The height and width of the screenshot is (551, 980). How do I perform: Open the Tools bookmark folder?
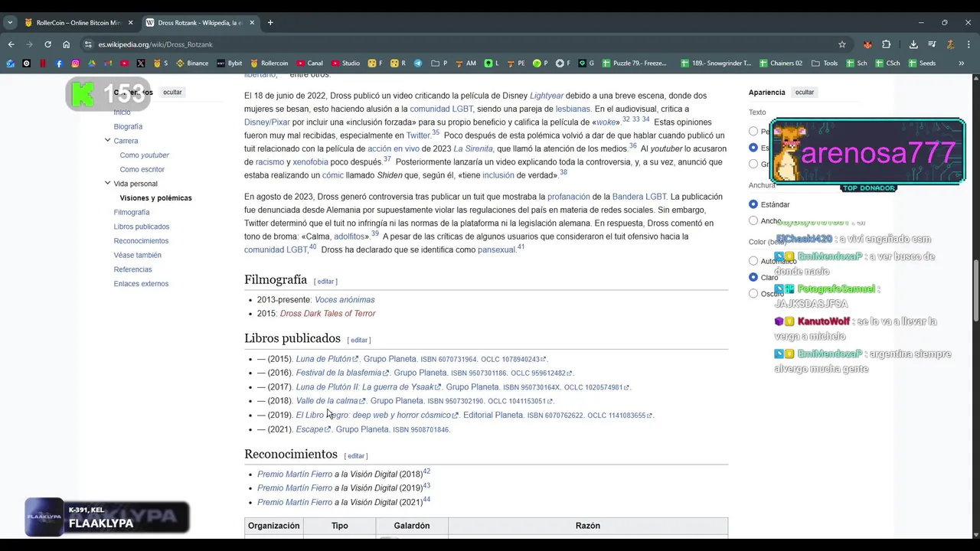(x=825, y=64)
